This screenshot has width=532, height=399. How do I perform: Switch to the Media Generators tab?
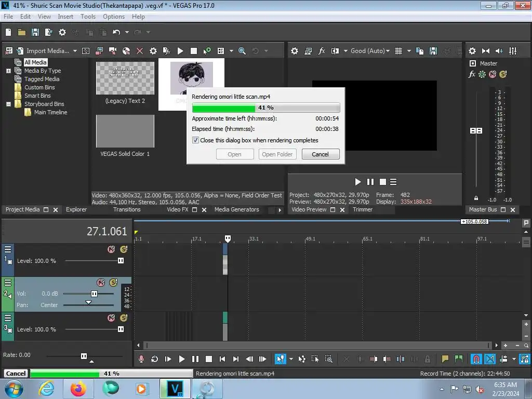236,210
